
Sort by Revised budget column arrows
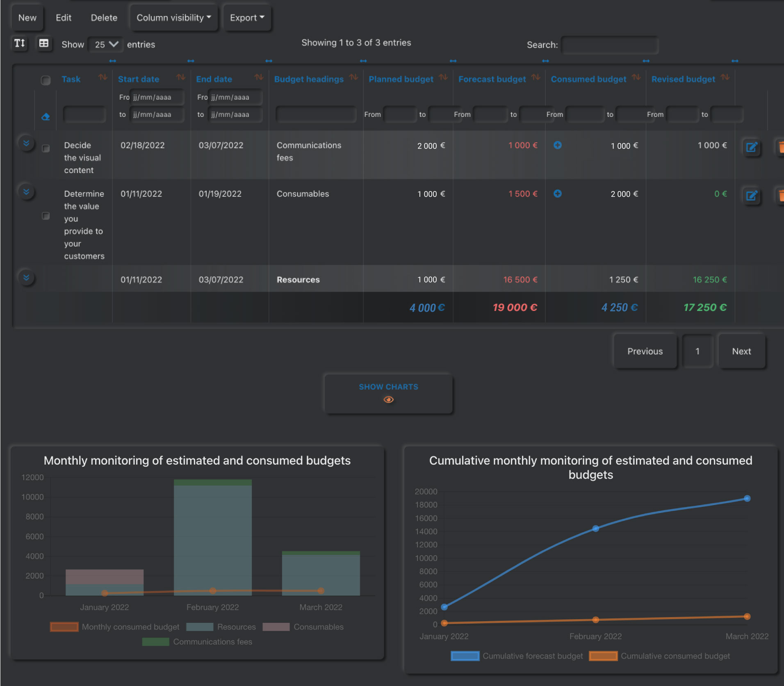(725, 77)
